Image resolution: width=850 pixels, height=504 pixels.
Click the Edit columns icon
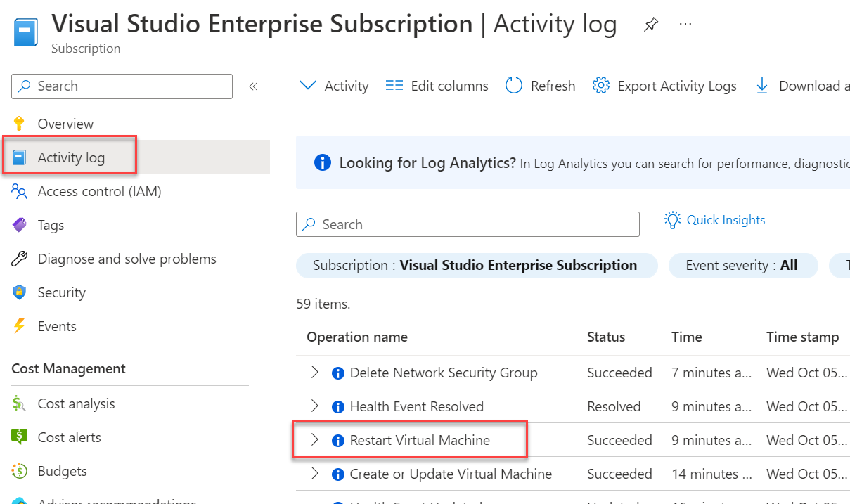[x=394, y=86]
